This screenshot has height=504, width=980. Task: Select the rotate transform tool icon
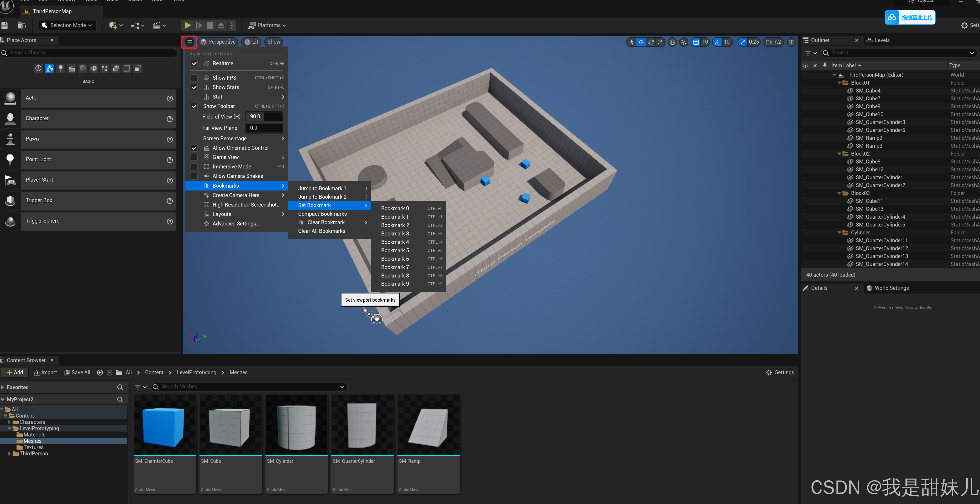coord(651,42)
